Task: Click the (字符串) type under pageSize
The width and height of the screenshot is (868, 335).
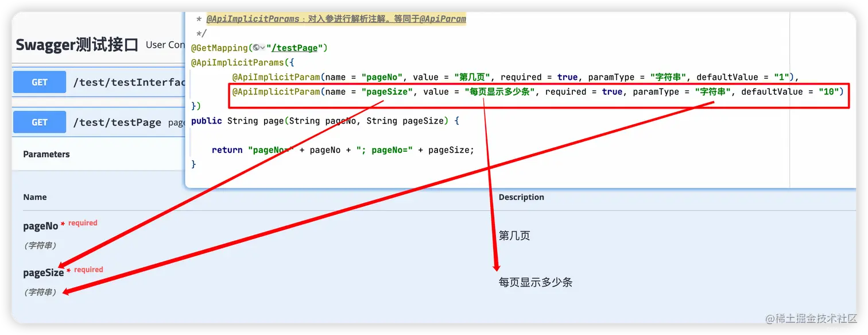Action: click(40, 292)
